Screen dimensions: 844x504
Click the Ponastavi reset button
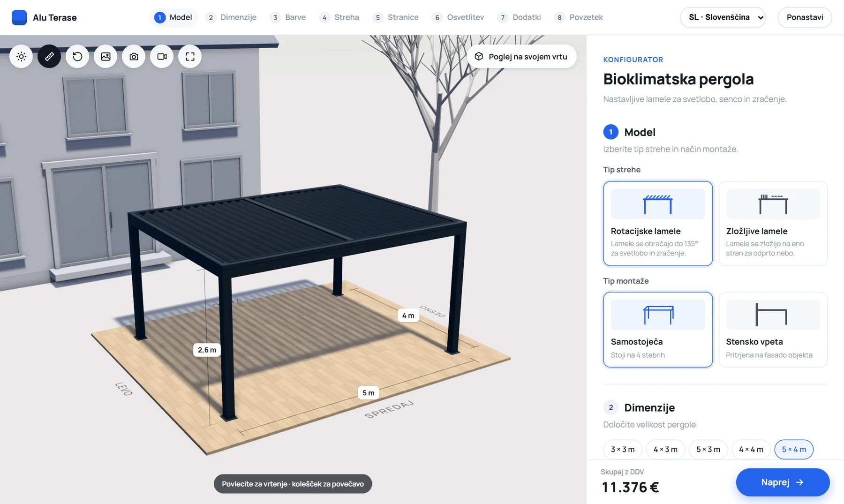805,17
